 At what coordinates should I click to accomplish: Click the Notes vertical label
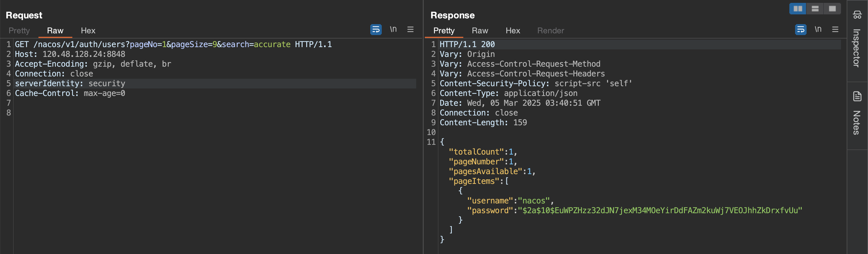tap(857, 123)
